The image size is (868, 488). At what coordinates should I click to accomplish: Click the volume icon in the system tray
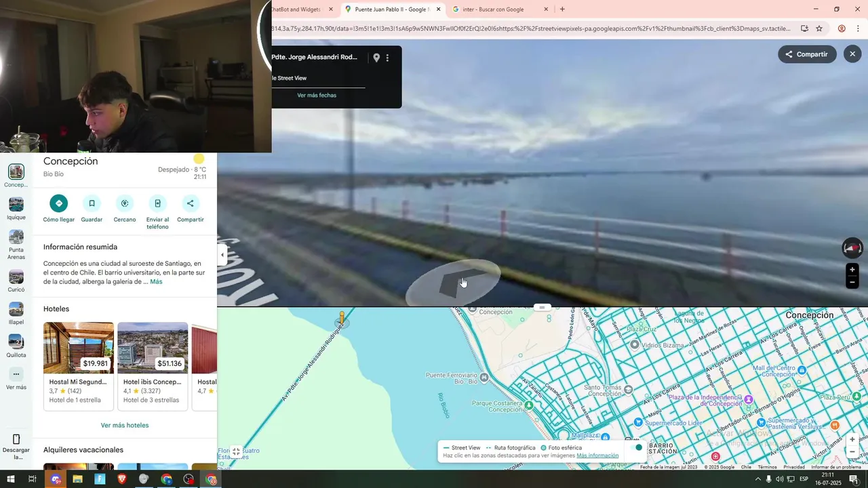pos(779,479)
